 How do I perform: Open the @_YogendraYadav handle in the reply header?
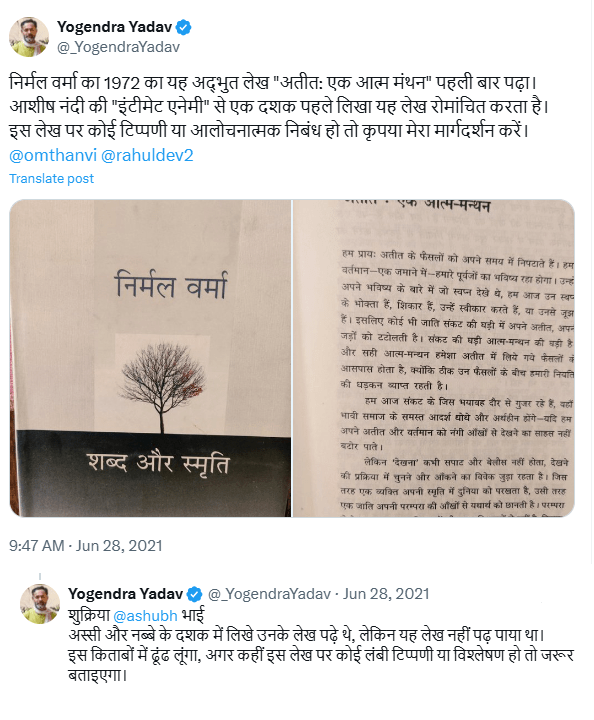click(269, 594)
